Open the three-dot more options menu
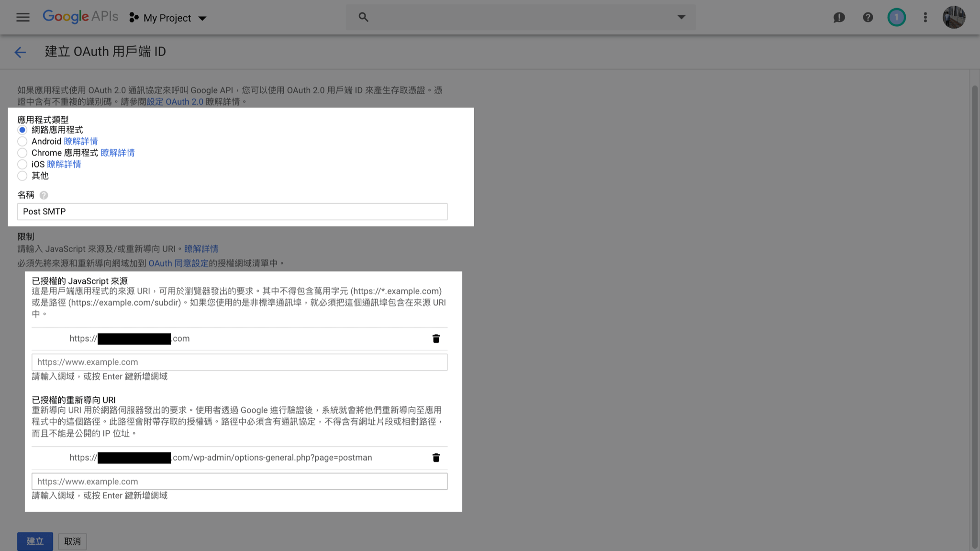Viewport: 980px width, 551px height. 925,18
